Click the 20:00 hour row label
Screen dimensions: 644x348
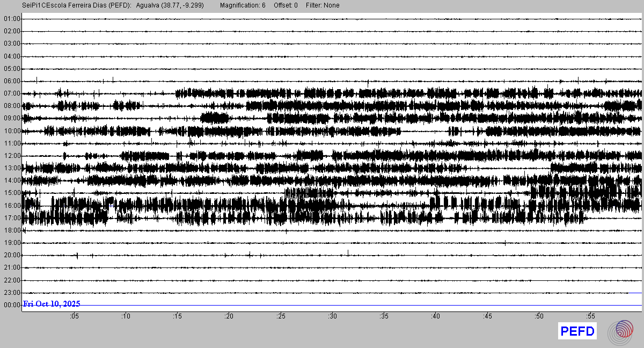[11, 255]
